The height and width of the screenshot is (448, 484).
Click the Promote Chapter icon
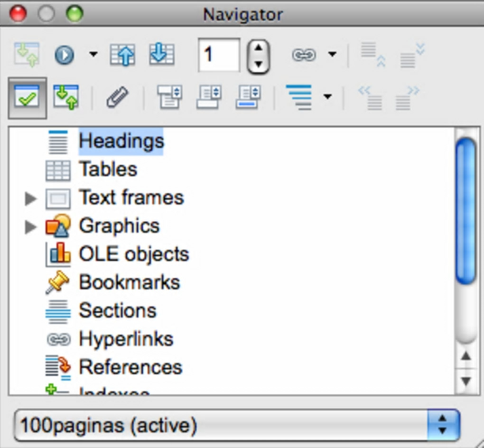tap(373, 55)
